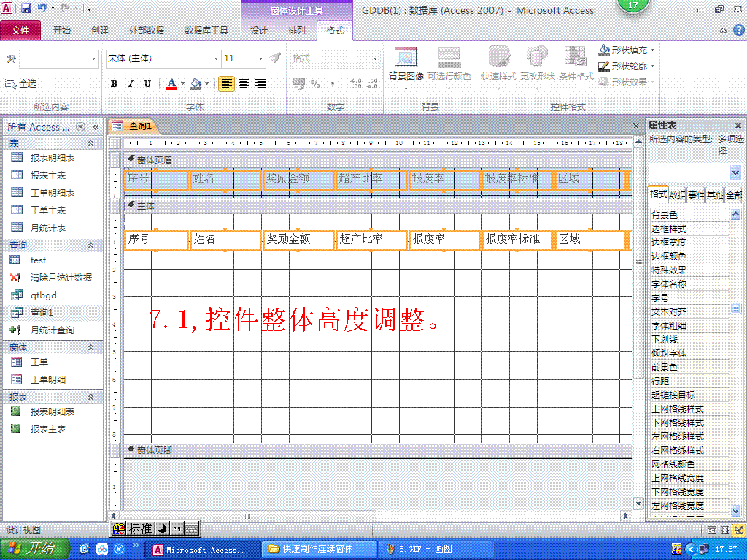Click the help question mark icon

click(x=738, y=30)
